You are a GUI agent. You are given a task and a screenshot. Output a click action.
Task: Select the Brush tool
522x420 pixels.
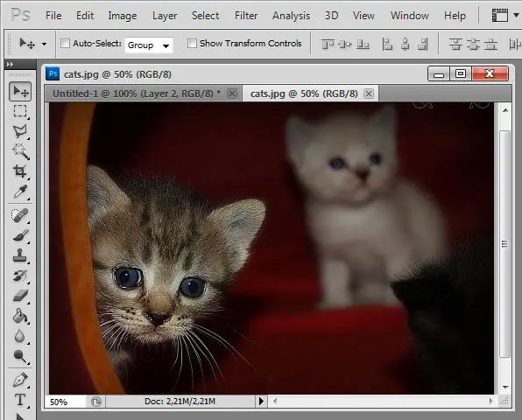coord(20,235)
